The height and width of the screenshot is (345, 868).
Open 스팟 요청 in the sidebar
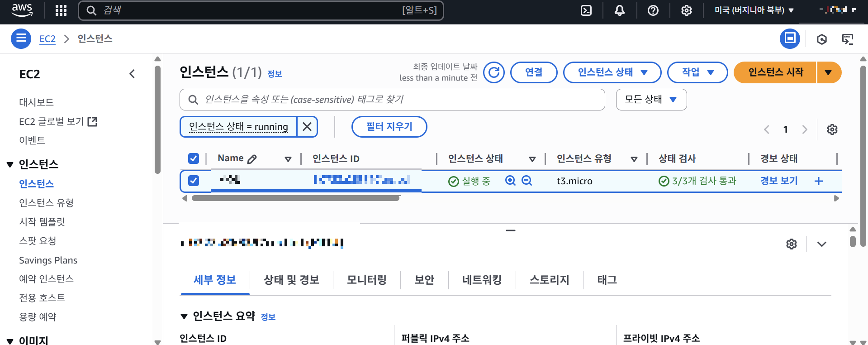[38, 241]
